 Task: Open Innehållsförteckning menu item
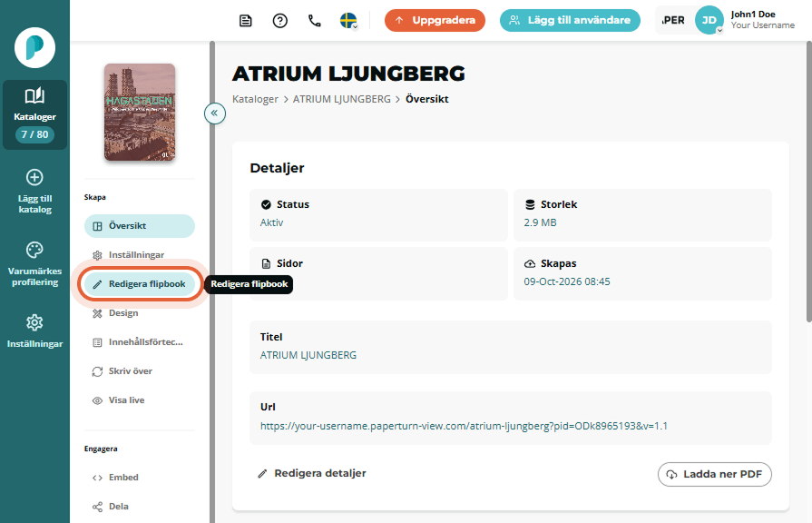pos(140,342)
